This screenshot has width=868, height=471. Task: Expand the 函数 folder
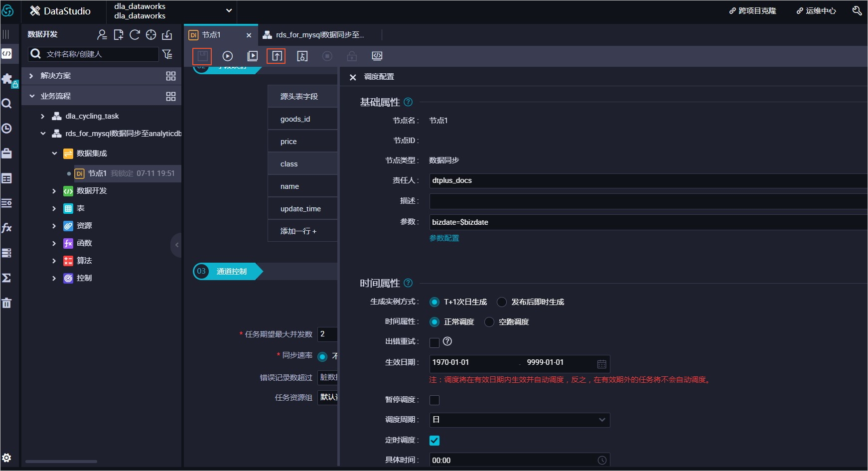(54, 243)
